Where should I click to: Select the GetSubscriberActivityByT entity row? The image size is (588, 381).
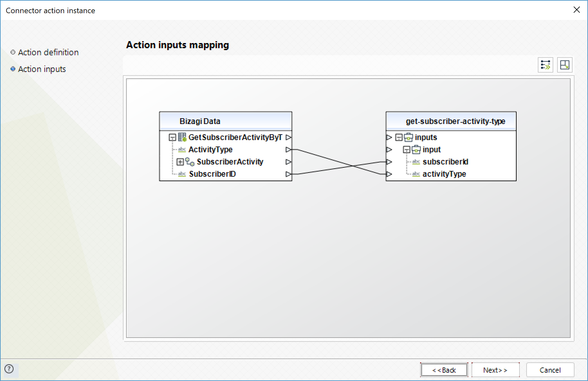[x=235, y=137]
